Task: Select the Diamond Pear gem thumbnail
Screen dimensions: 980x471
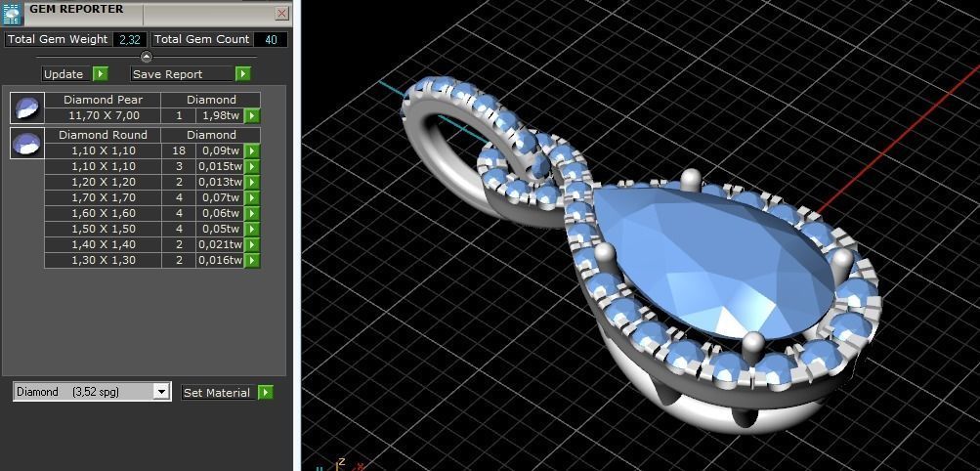Action: click(x=27, y=107)
